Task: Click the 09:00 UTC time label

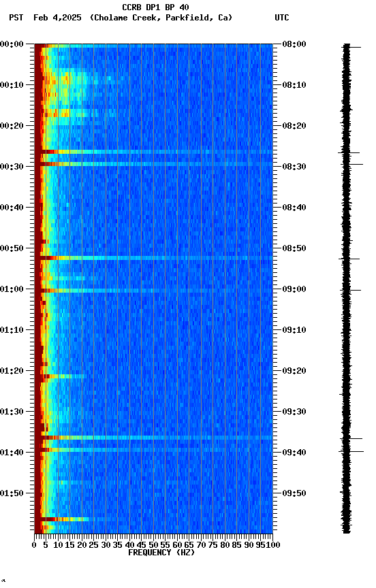Action: pos(294,289)
